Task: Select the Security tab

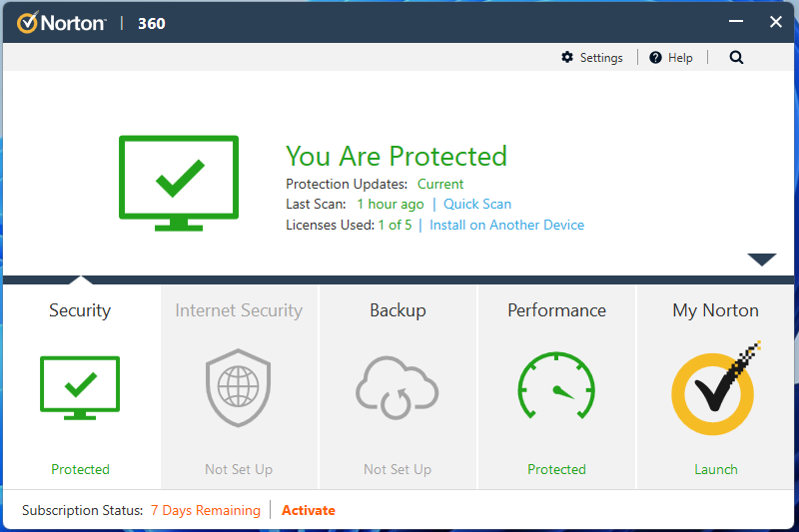Action: click(80, 310)
